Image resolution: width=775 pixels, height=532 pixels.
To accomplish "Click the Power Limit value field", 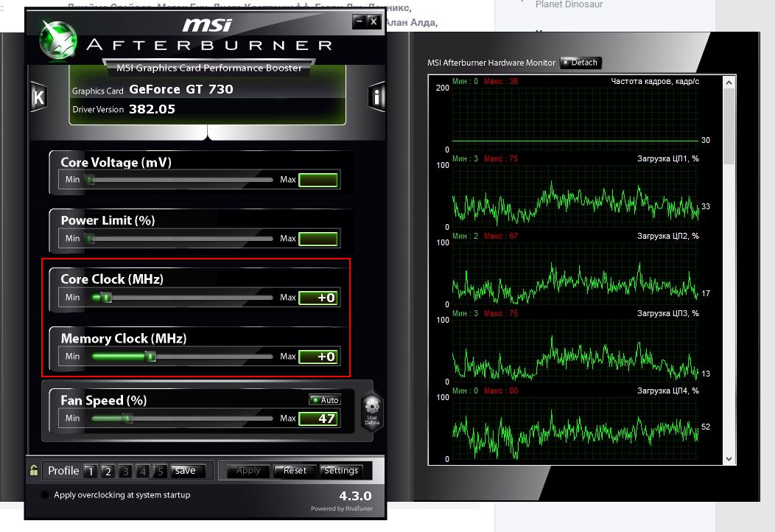I will point(318,239).
